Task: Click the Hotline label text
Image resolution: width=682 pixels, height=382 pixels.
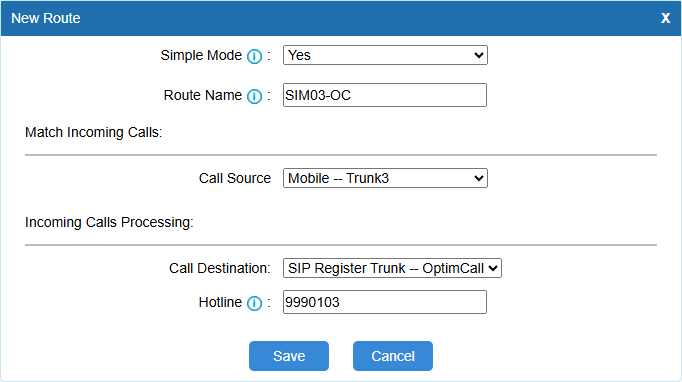Action: [220, 302]
